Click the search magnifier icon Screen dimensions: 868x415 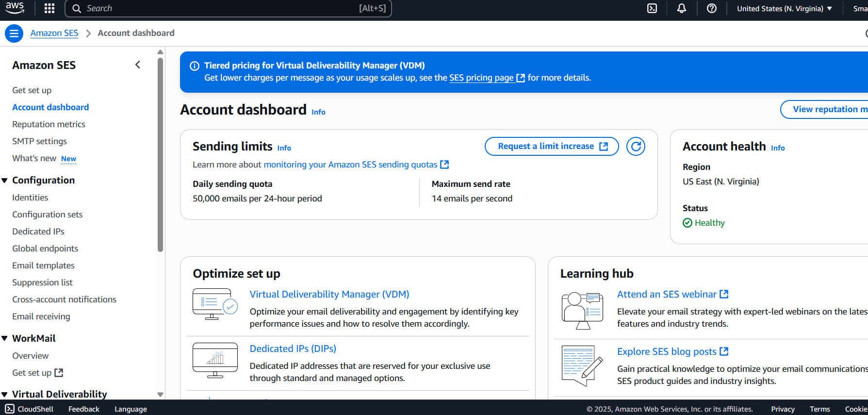pyautogui.click(x=77, y=8)
